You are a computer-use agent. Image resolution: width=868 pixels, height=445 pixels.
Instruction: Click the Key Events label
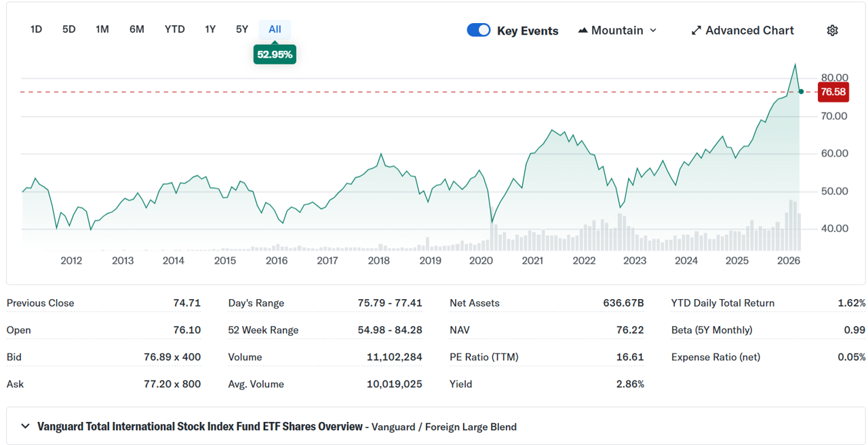[x=528, y=31]
